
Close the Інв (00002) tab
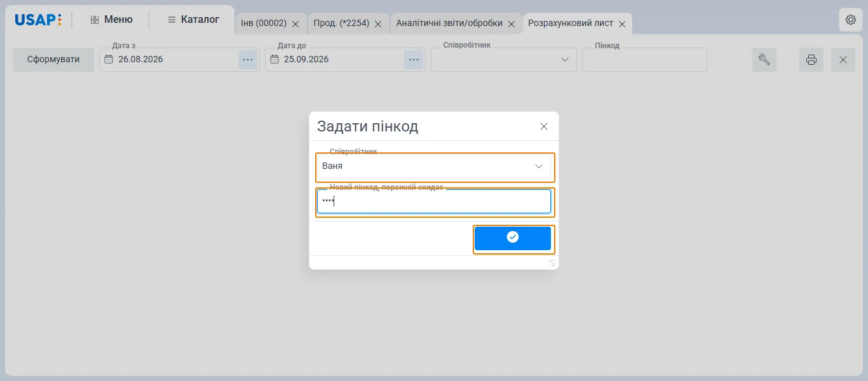(295, 24)
